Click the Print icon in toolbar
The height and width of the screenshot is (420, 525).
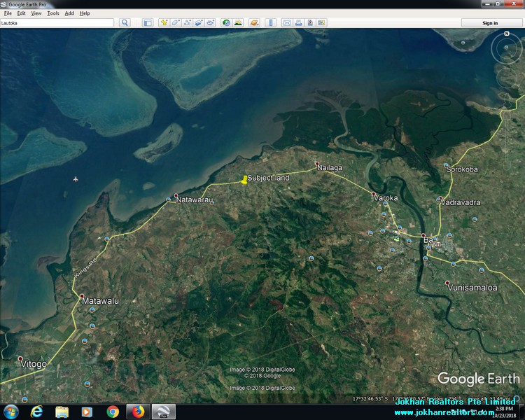click(x=299, y=22)
